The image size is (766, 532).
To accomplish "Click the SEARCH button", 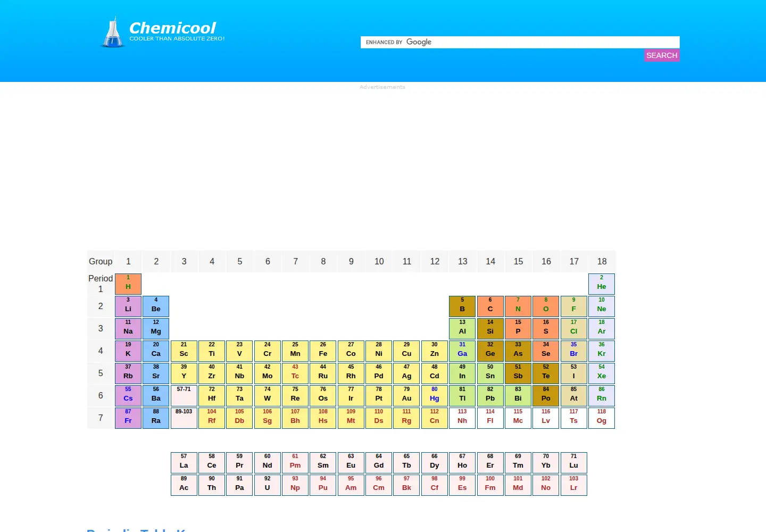I will 662,55.
